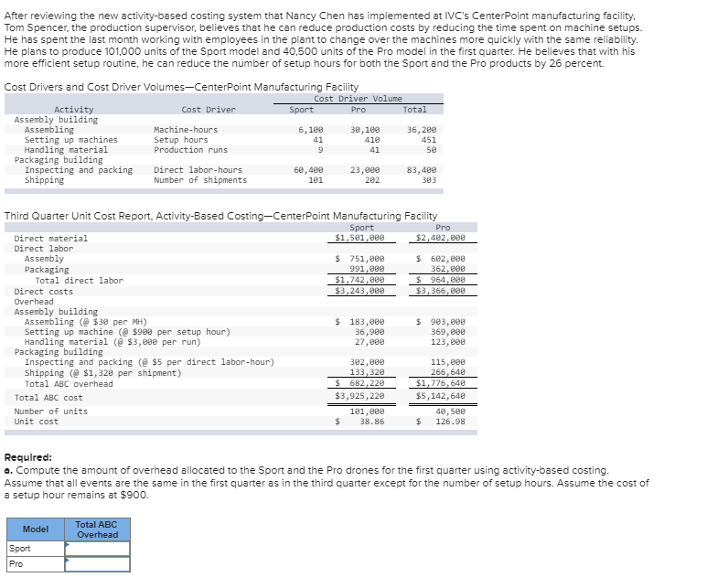This screenshot has width=707, height=588.
Task: Click Pro direct costs $3,366,000
Action: coord(441,291)
